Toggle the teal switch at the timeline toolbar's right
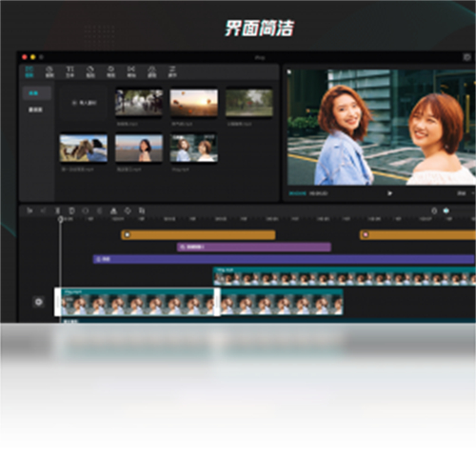Viewport: 476px width, 459px height. coord(446,210)
